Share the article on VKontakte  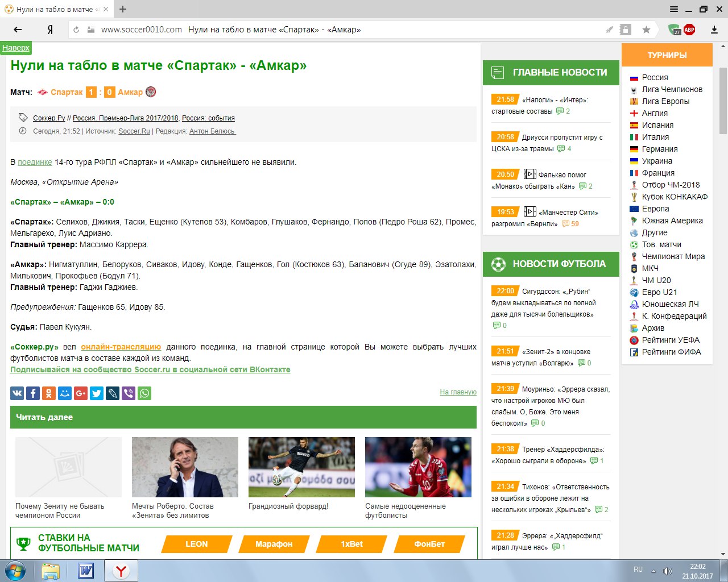pyautogui.click(x=17, y=393)
